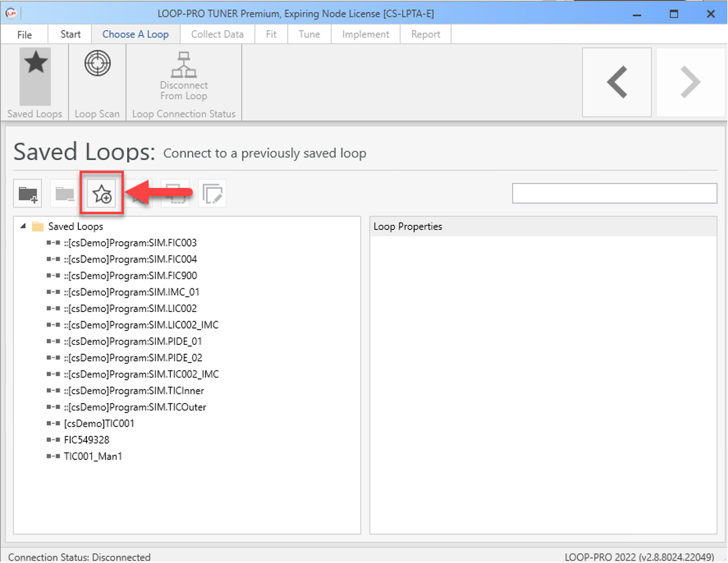
Task: Select the SIM.PIDE_02 loop
Action: point(133,358)
